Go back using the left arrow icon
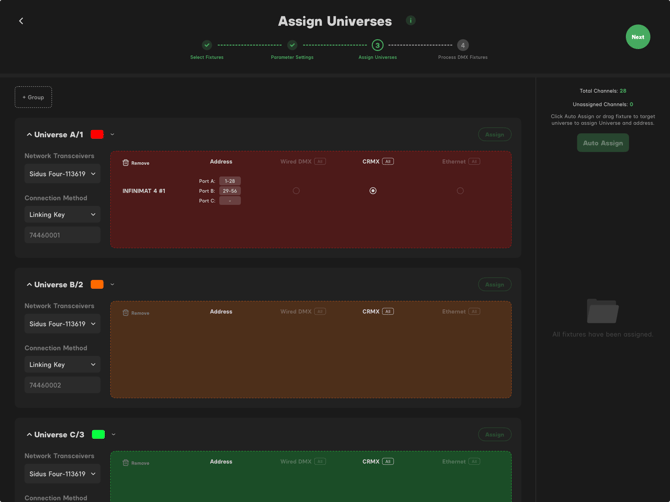The image size is (670, 502). pyautogui.click(x=21, y=21)
